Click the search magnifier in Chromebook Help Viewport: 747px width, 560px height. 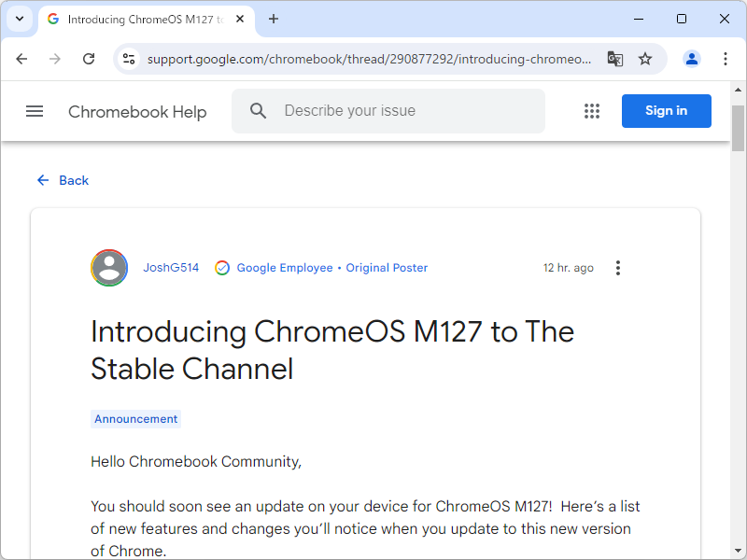[x=258, y=110]
